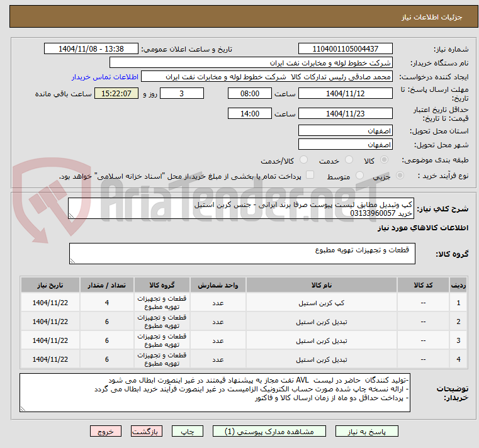Click the announcement date field 1404/11/08 - 13:38
This screenshot has width=479, height=448.
(91, 49)
